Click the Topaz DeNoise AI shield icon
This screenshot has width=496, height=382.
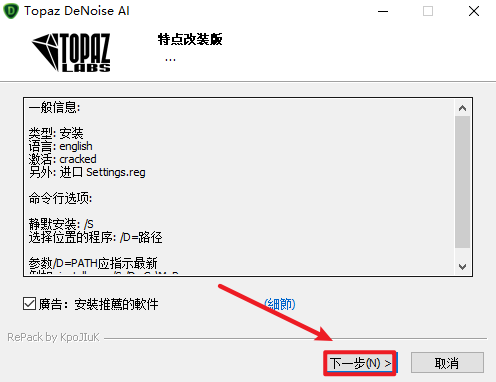click(x=11, y=11)
